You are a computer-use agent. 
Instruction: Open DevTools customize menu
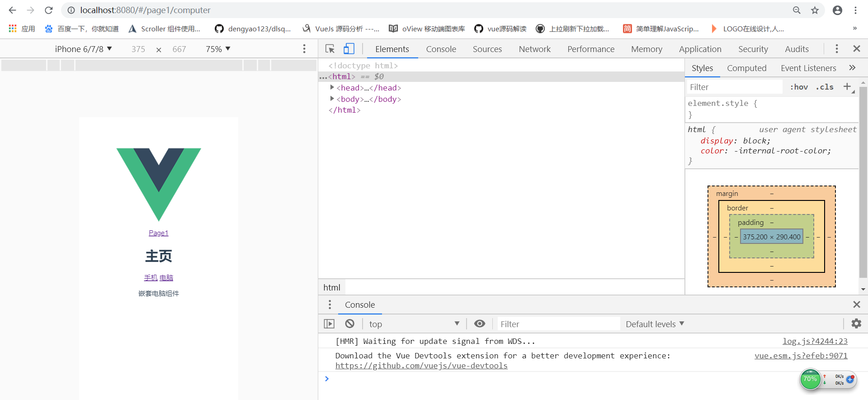[x=837, y=48]
